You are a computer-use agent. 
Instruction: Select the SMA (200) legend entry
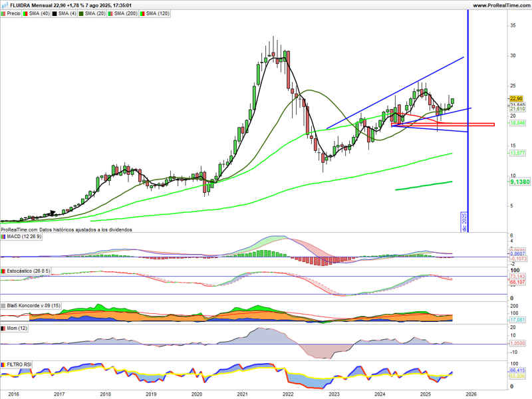[123, 13]
